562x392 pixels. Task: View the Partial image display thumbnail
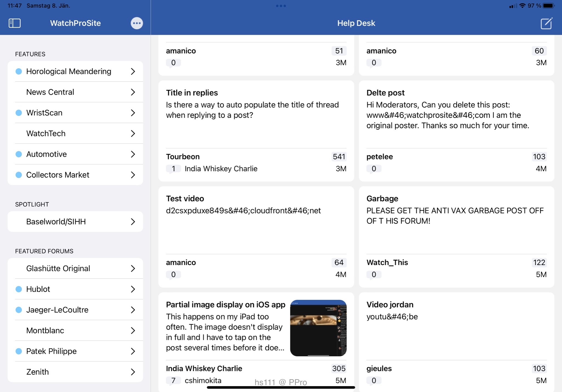coord(318,328)
